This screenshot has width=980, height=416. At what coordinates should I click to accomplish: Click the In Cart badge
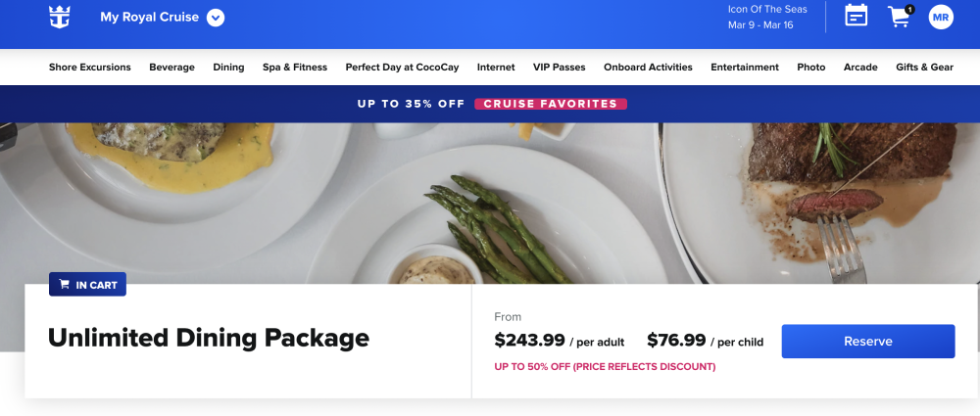click(87, 284)
